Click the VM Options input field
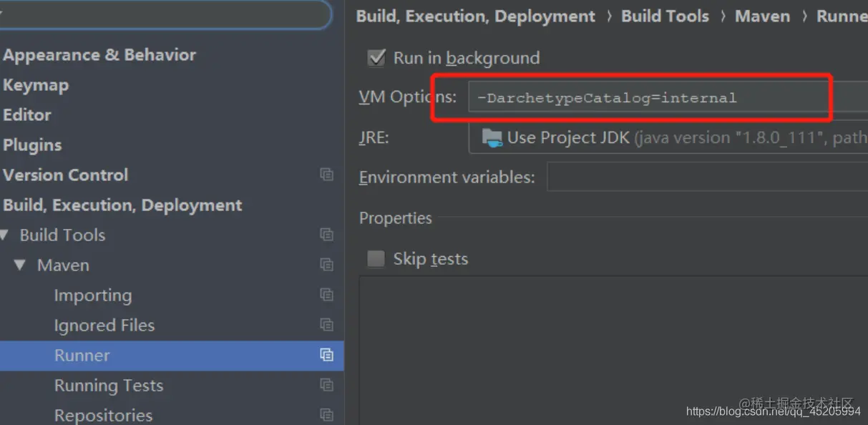Image resolution: width=868 pixels, height=425 pixels. click(668, 97)
